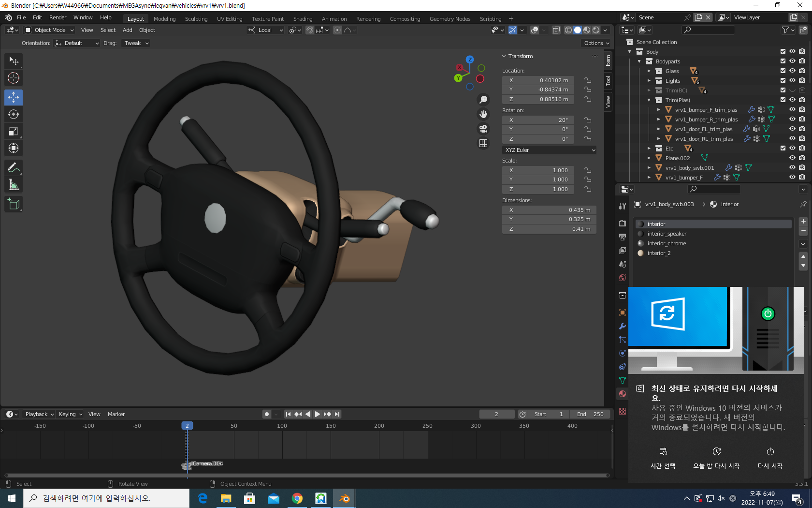
Task: Open the Object Mode dropdown
Action: 49,30
